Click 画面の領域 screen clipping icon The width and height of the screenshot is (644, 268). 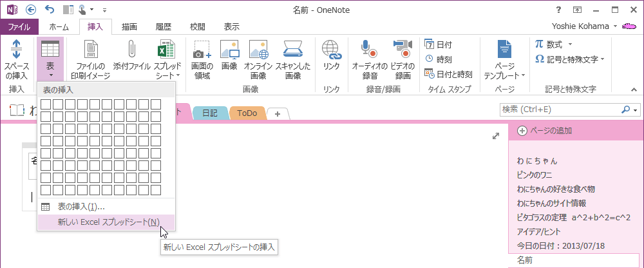(202, 60)
